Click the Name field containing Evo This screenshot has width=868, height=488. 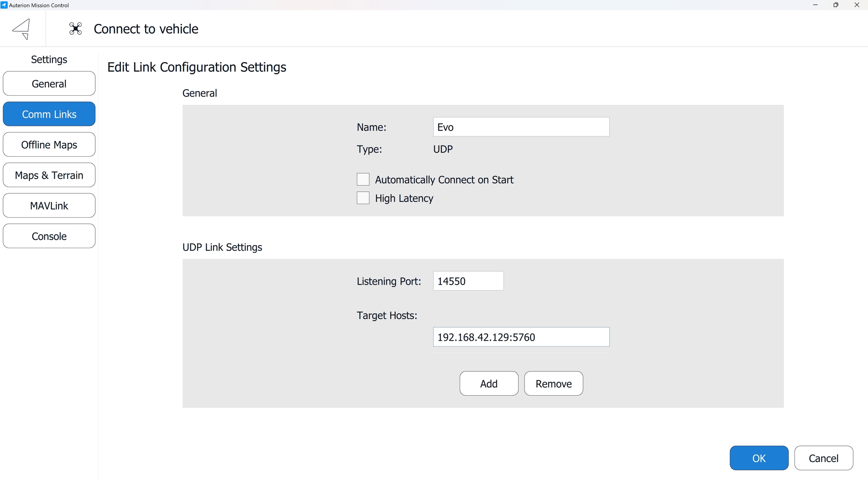point(521,127)
